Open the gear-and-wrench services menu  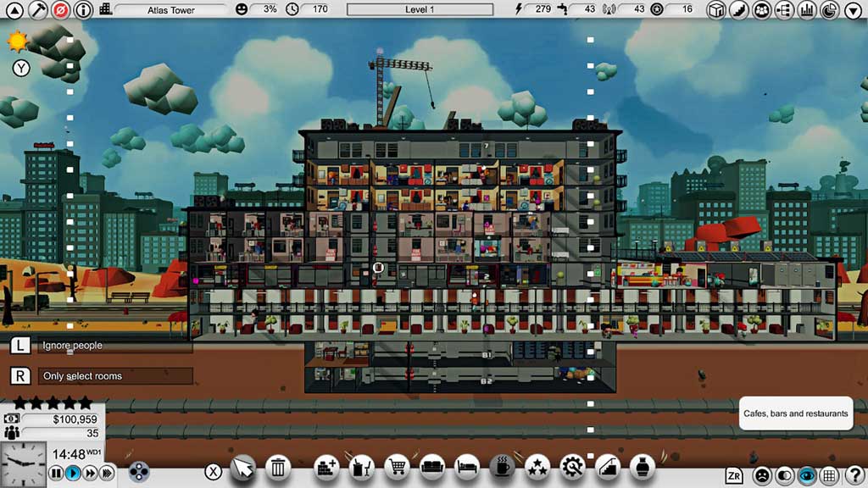572,468
